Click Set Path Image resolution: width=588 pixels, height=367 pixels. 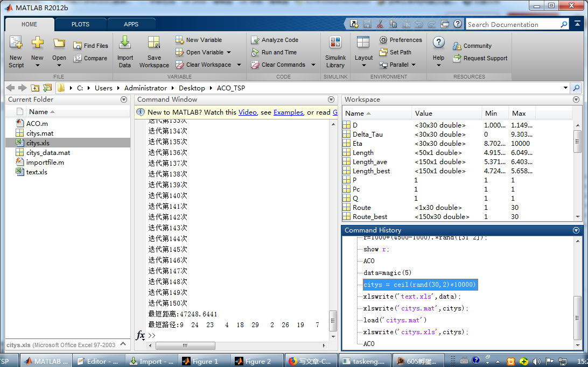tap(395, 52)
